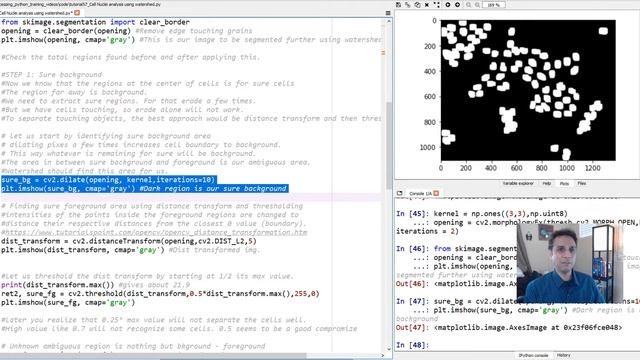Click the remove all plots icon

[437, 4]
